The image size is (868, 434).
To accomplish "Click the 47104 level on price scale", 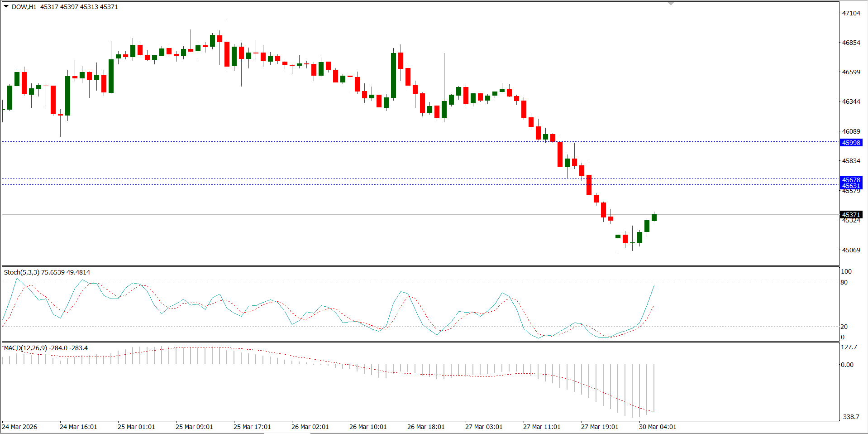I will point(851,13).
